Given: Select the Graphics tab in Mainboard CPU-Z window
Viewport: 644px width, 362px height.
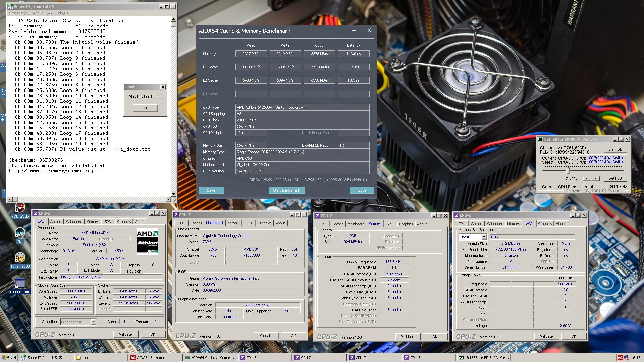Looking at the screenshot, I should [x=265, y=223].
